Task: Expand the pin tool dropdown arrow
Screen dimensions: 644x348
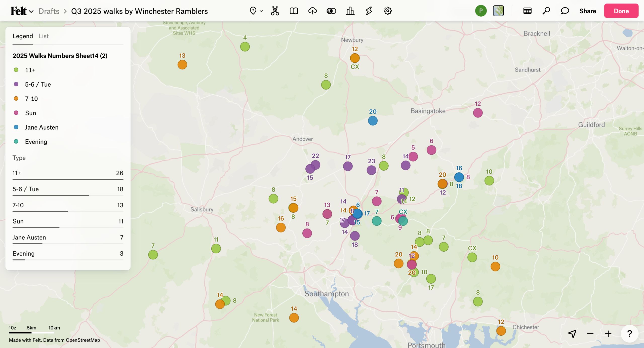Action: (261, 11)
